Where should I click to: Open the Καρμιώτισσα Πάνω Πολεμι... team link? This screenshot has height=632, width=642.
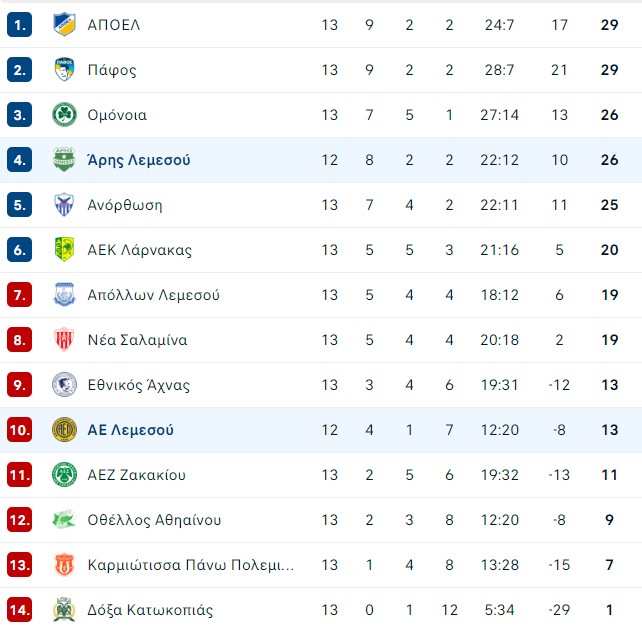(x=190, y=565)
